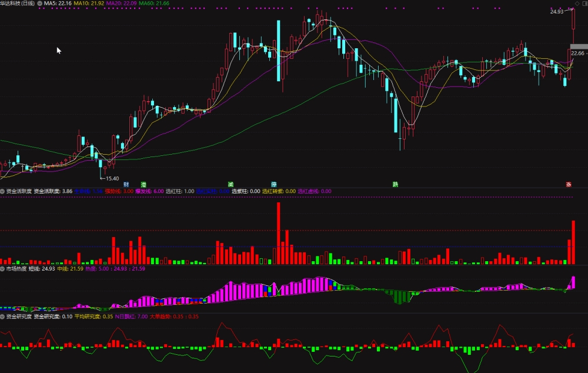Click the N日飘红: 7.00 label

click(131, 317)
